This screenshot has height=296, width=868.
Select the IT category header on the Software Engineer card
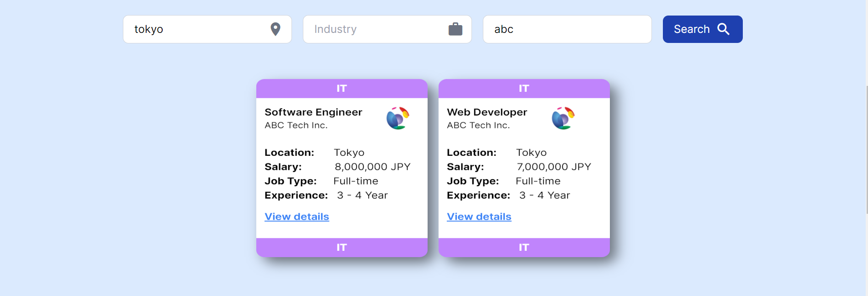coord(342,88)
